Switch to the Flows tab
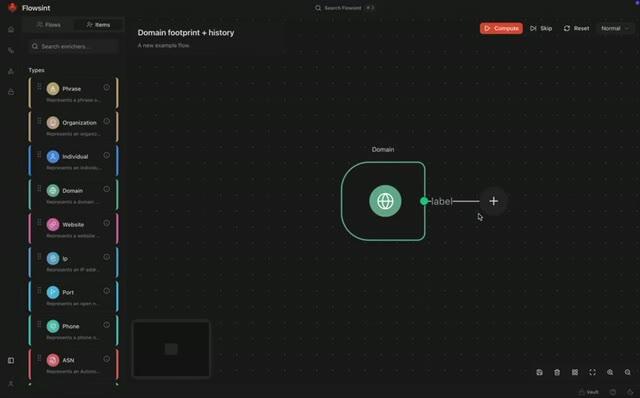This screenshot has width=640, height=398. tap(49, 24)
